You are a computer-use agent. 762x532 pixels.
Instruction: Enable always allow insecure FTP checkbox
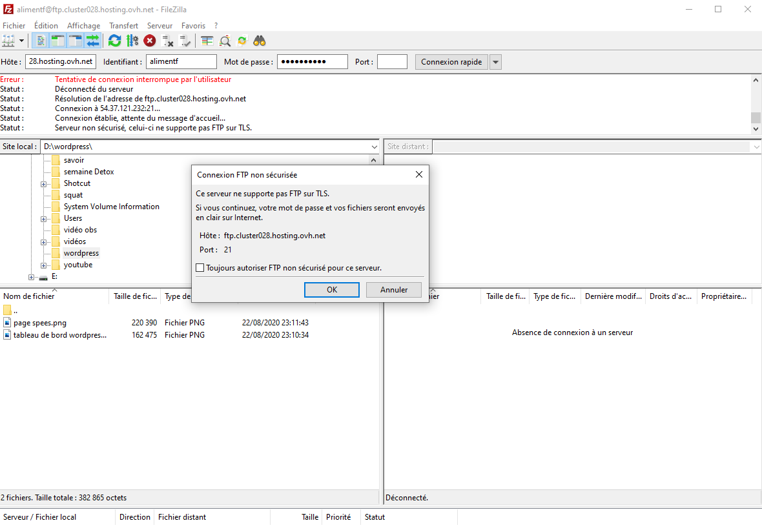click(200, 268)
